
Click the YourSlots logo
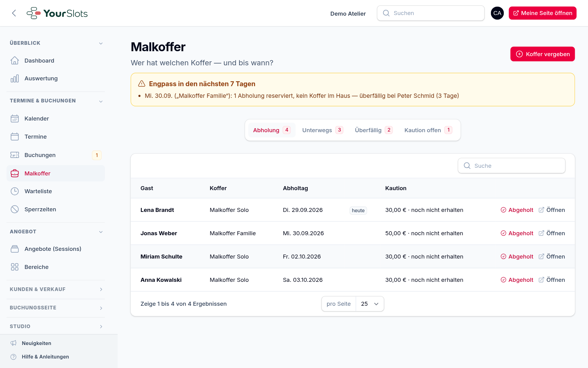click(x=57, y=13)
